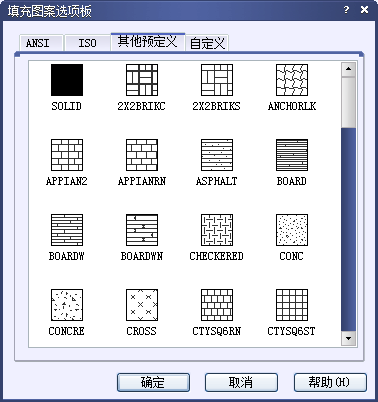The height and width of the screenshot is (402, 378).
Task: Click the 2X2BRIKS label text
Action: click(217, 106)
